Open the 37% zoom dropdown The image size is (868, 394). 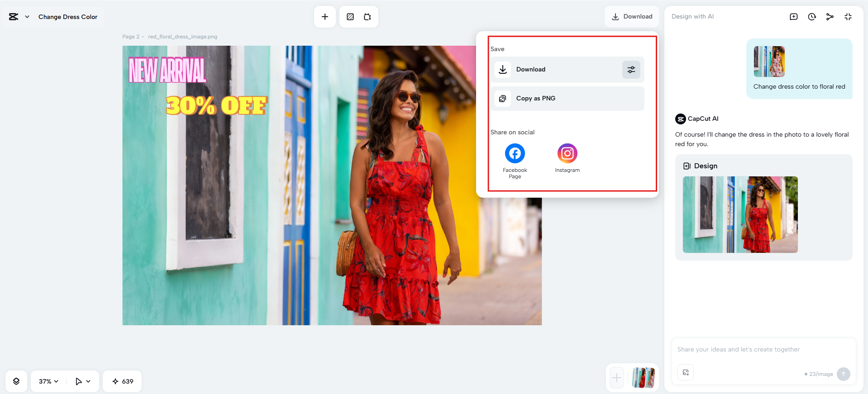pos(48,381)
